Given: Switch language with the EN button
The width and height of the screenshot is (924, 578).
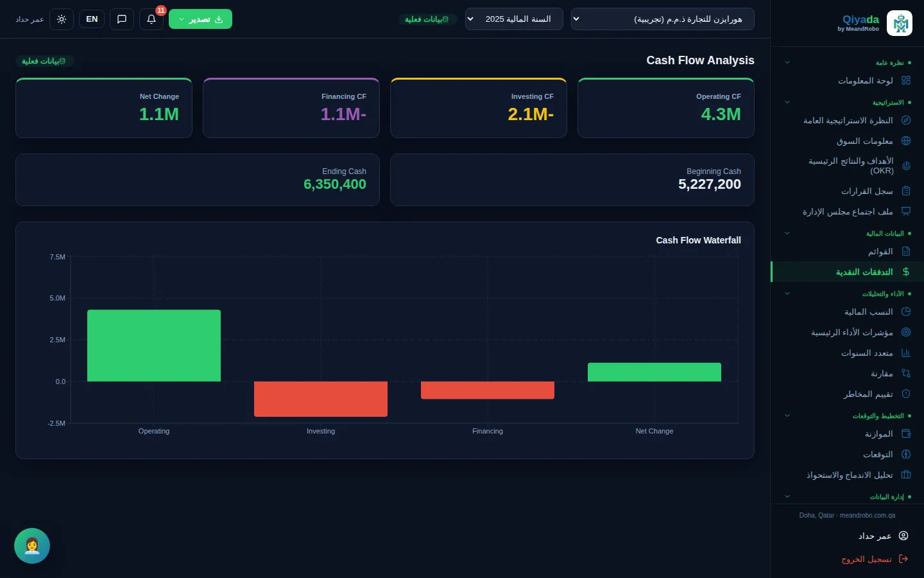Looking at the screenshot, I should click(x=92, y=19).
